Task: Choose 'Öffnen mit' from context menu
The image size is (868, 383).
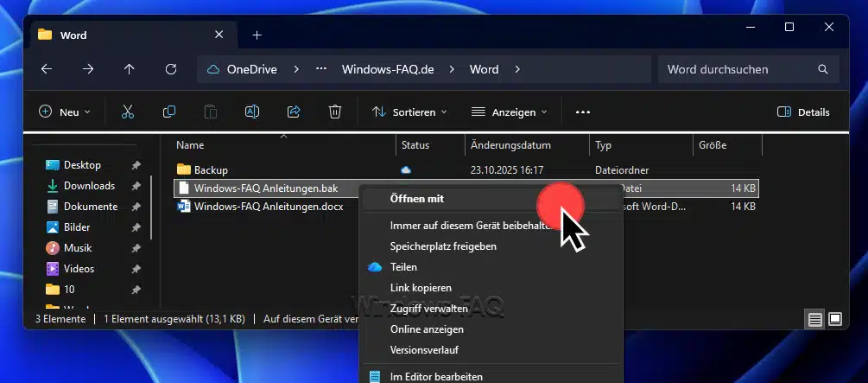Action: point(416,198)
